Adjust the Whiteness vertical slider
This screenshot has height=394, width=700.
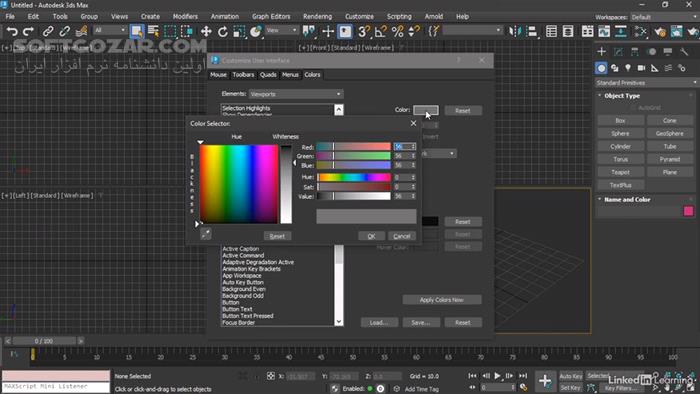point(286,184)
